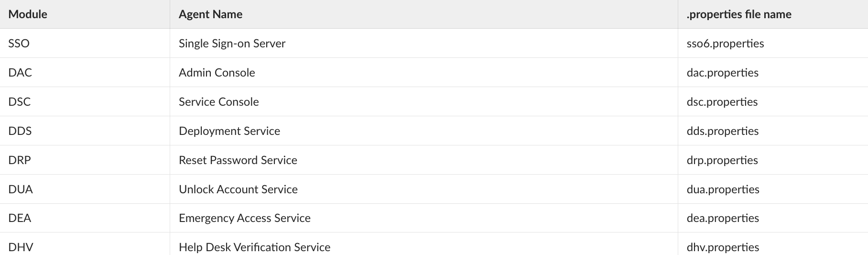Click the Agent Name column header
Viewport: 868px width, 255px height.
tap(210, 14)
